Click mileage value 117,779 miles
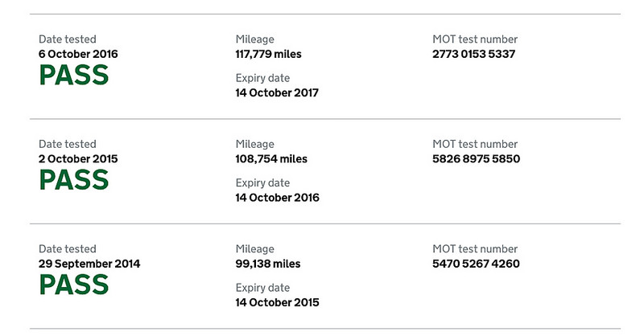Viewport: 644px width, 336px height. pyautogui.click(x=268, y=54)
